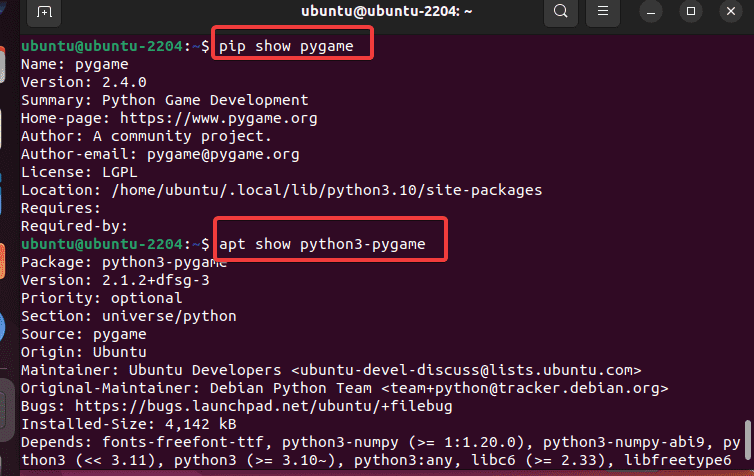Click 'Version: 2.1.2+dfsg-3' line
The image size is (754, 476).
[x=115, y=280]
